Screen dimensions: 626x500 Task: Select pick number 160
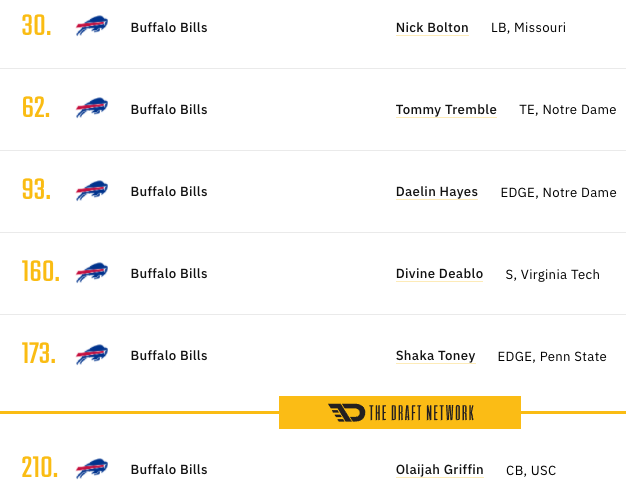[41, 271]
